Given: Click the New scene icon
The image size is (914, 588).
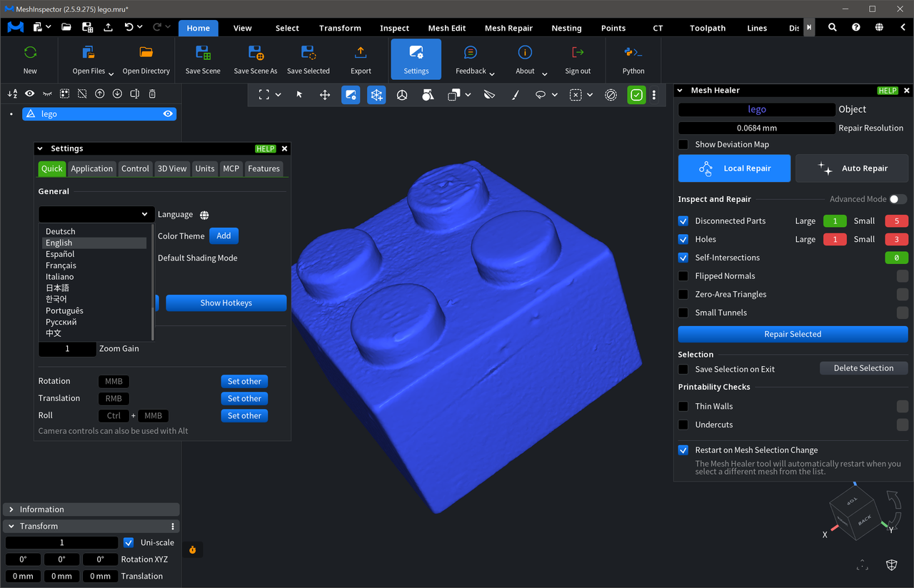Looking at the screenshot, I should pos(30,53).
